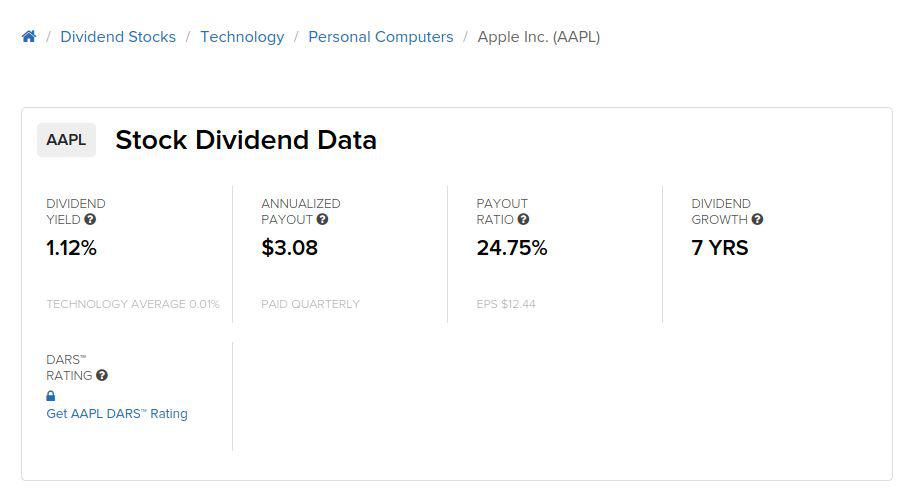Select the 1.12% dividend yield value

click(72, 248)
